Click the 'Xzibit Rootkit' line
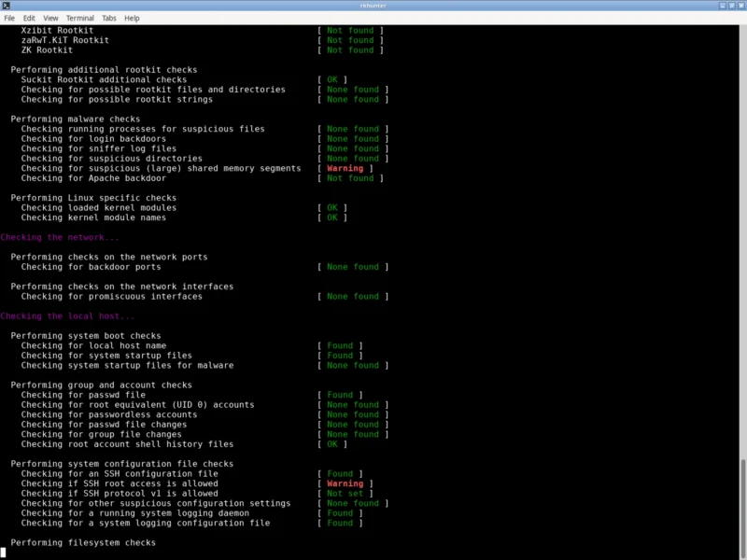Image resolution: width=747 pixels, height=560 pixels. (x=57, y=31)
